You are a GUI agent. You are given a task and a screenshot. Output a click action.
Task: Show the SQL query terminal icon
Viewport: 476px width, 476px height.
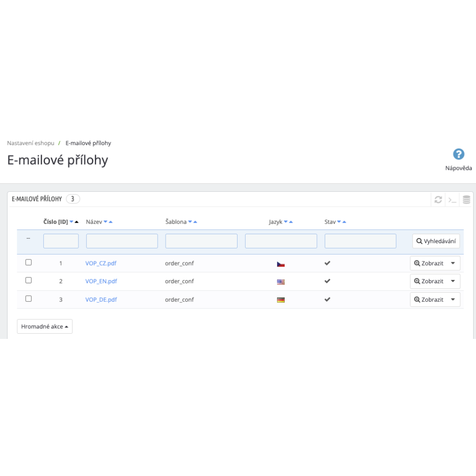pos(452,200)
